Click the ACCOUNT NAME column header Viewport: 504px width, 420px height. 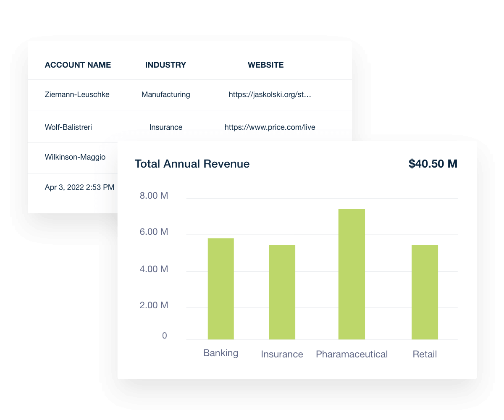point(78,65)
